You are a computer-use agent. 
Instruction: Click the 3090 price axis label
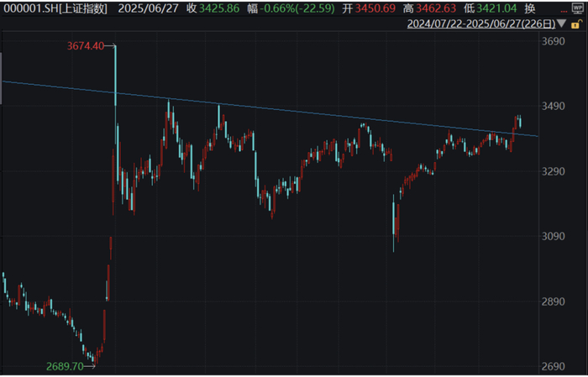tap(553, 237)
